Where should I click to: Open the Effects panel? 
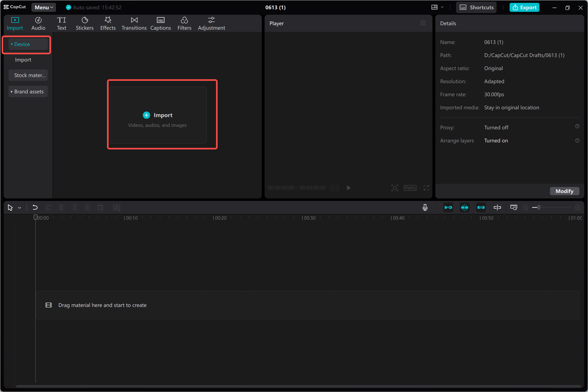(x=108, y=23)
